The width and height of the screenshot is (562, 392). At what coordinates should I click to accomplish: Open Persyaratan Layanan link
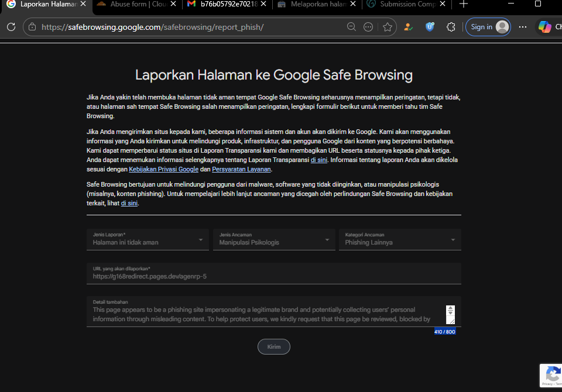point(241,169)
